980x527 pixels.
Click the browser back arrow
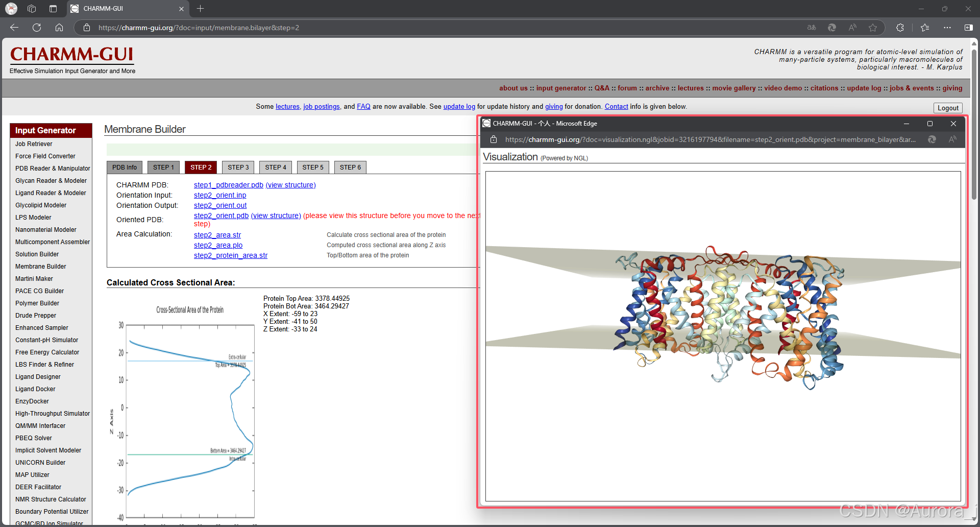click(14, 28)
